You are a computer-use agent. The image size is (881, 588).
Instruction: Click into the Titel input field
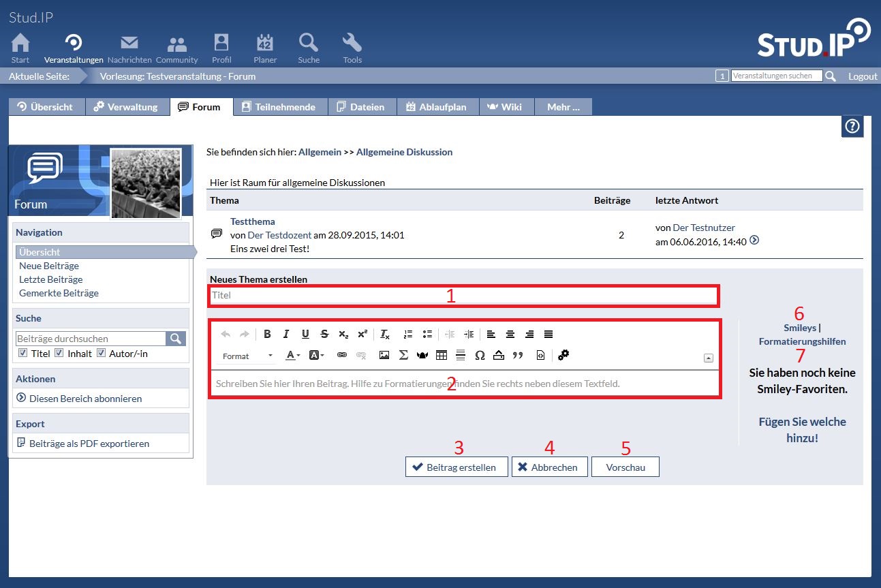(x=463, y=296)
